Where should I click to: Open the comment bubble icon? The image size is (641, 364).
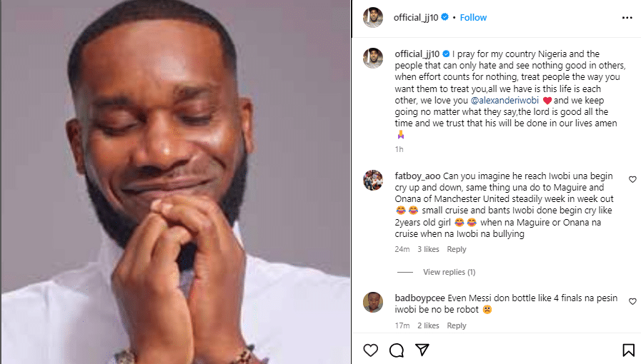coord(396,350)
